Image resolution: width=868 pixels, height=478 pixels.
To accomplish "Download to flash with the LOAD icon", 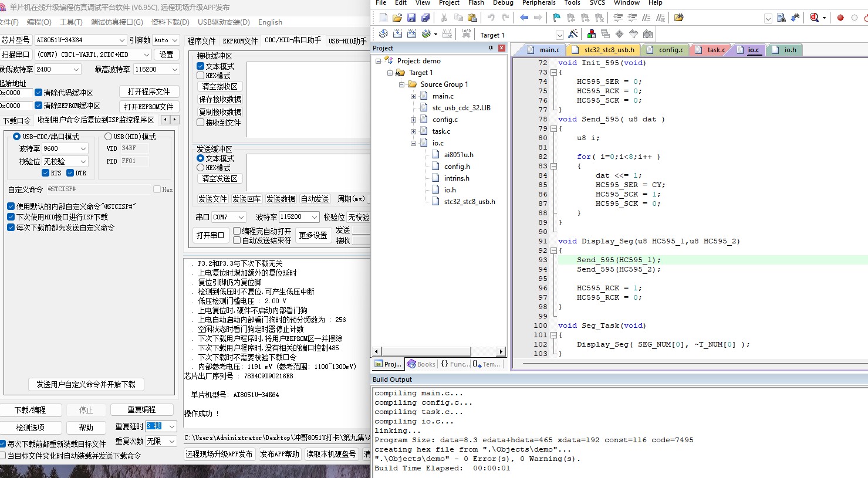I will pos(466,34).
